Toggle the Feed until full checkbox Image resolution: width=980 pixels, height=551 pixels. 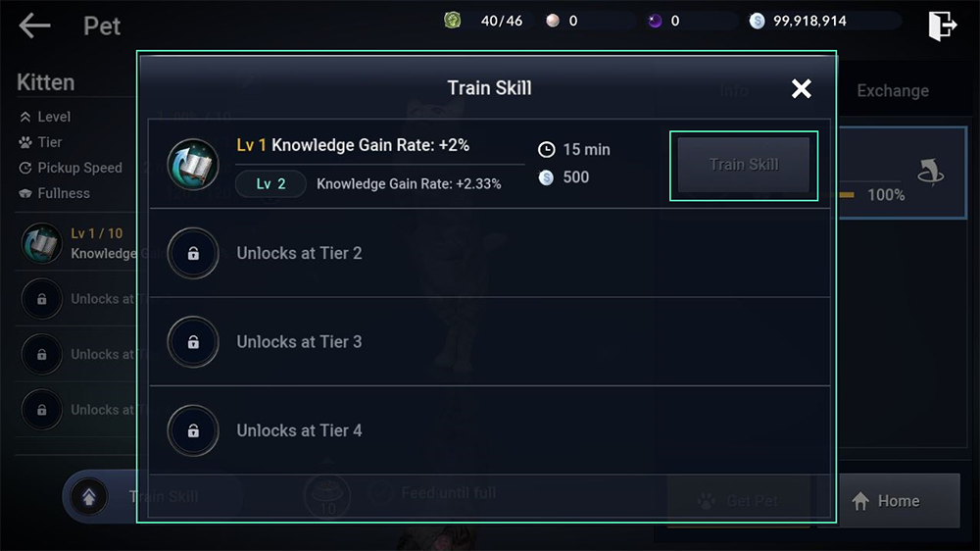coord(380,493)
